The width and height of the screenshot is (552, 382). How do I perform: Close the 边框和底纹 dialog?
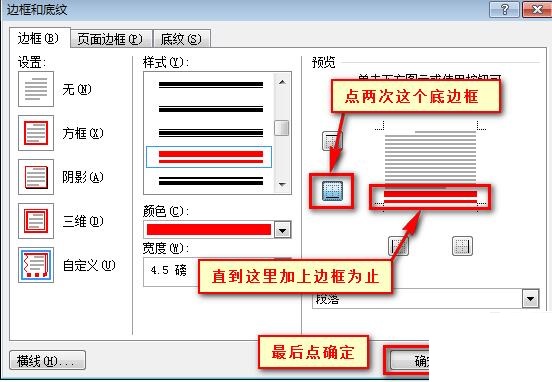537,10
